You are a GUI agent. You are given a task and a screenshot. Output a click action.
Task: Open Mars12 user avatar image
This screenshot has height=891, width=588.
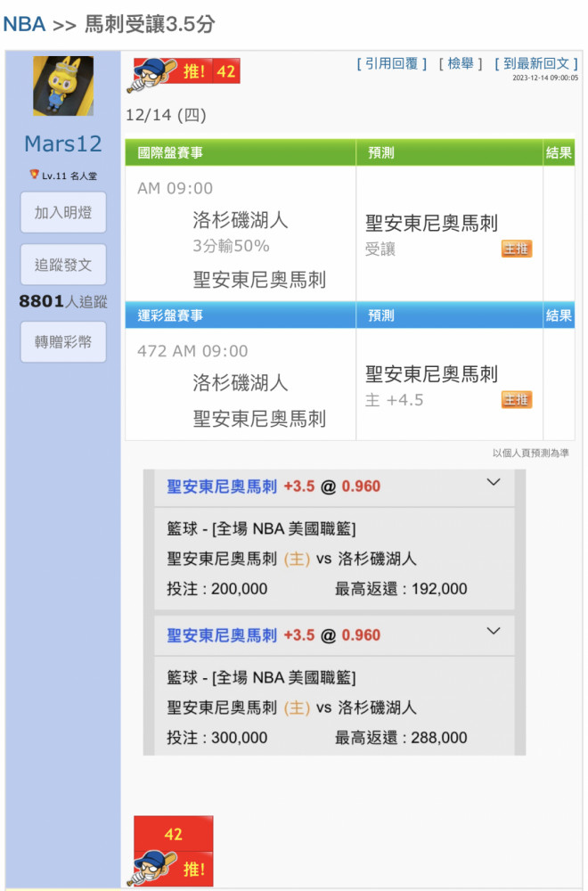[63, 86]
